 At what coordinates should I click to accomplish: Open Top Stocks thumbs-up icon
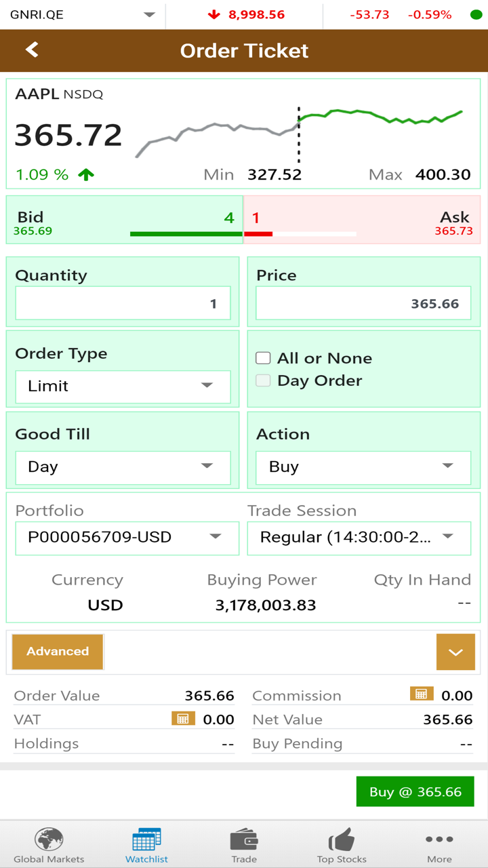click(342, 840)
